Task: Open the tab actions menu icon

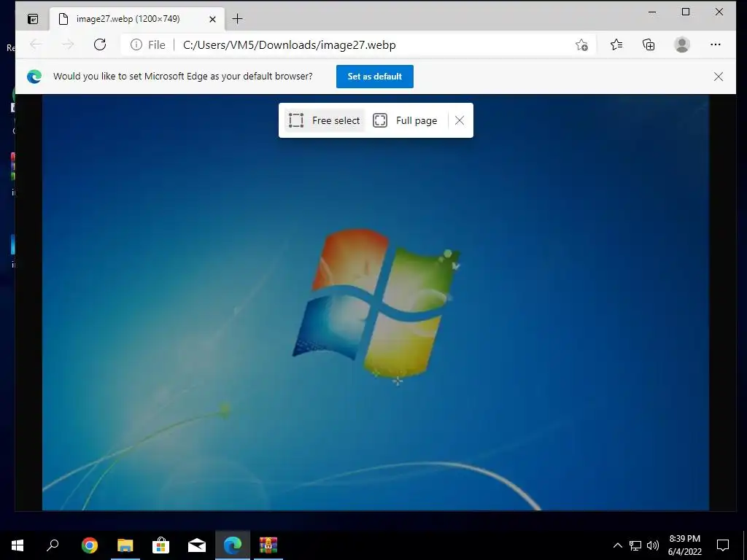Action: (33, 19)
